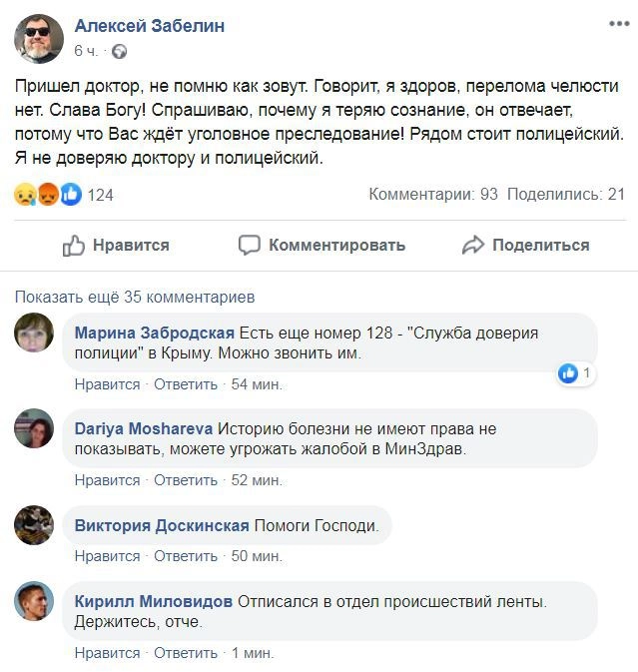Image resolution: width=638 pixels, height=672 pixels.
Task: Click the thumbs-up icon beside Нравится
Action: point(74,245)
